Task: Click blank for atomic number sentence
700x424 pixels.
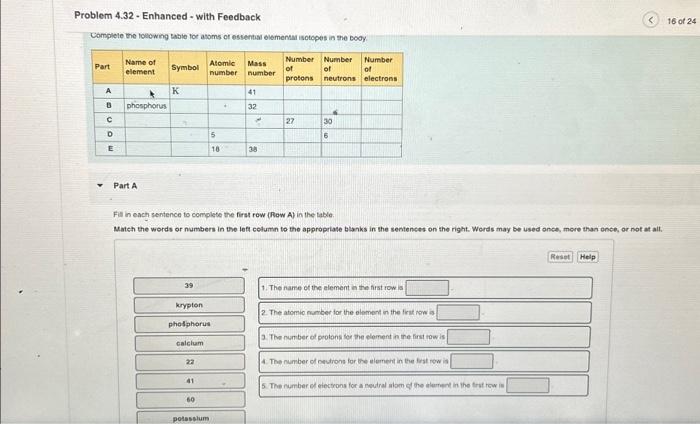Action: pos(458,312)
